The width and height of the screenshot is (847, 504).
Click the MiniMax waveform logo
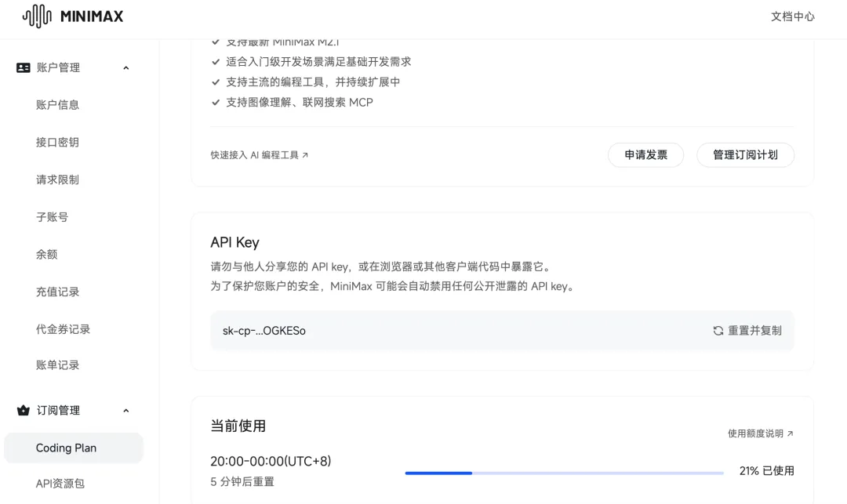click(37, 16)
